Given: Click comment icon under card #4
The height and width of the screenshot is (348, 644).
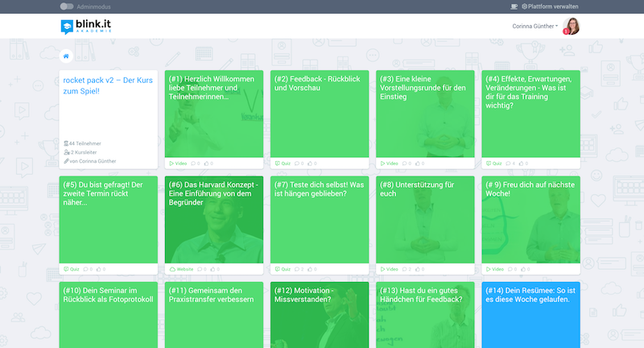Looking at the screenshot, I should 510,164.
